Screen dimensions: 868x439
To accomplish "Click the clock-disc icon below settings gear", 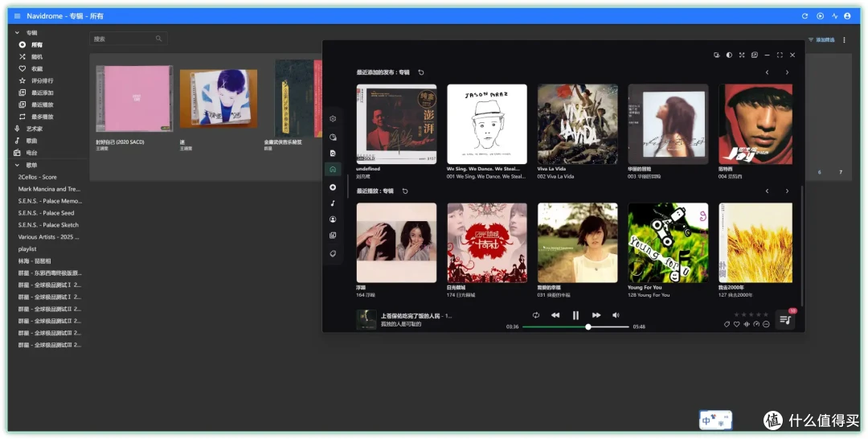I will tap(333, 137).
